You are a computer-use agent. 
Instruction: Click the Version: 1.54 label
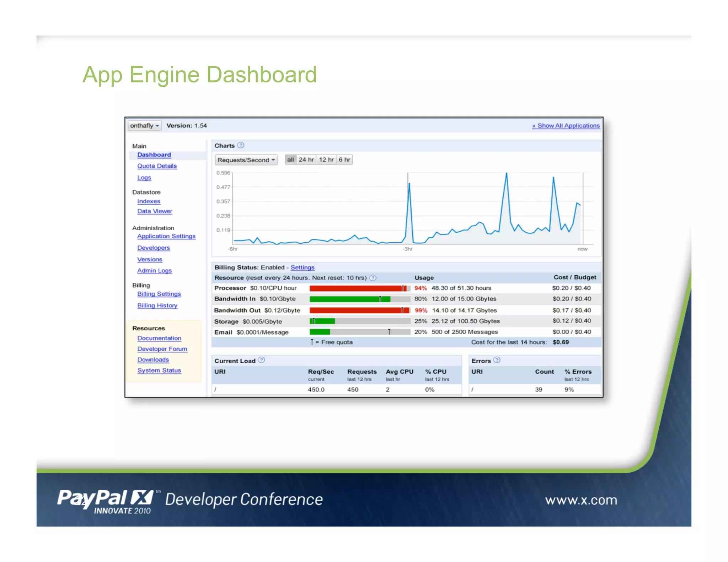click(x=187, y=125)
